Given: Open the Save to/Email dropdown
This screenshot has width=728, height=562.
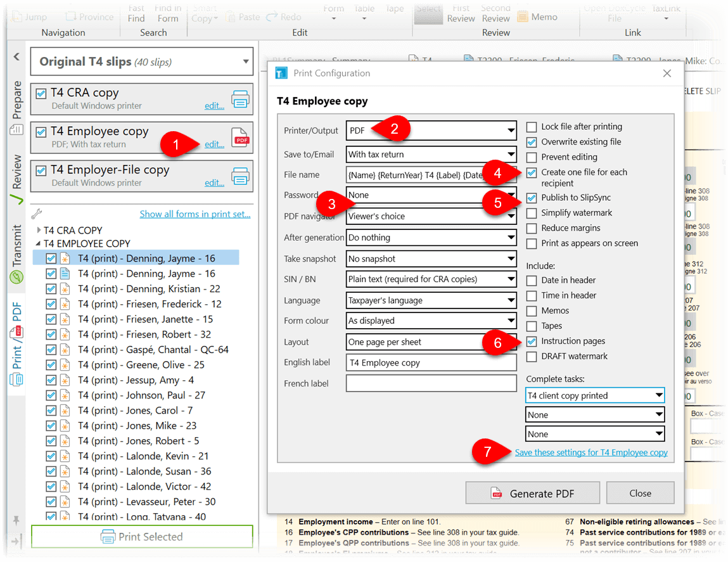Looking at the screenshot, I should point(431,154).
